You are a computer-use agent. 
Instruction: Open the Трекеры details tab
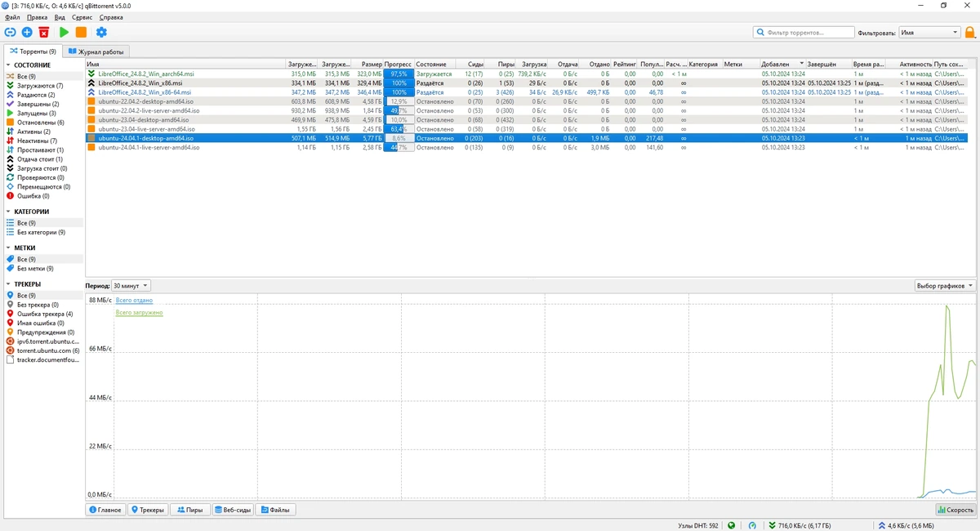pyautogui.click(x=147, y=510)
